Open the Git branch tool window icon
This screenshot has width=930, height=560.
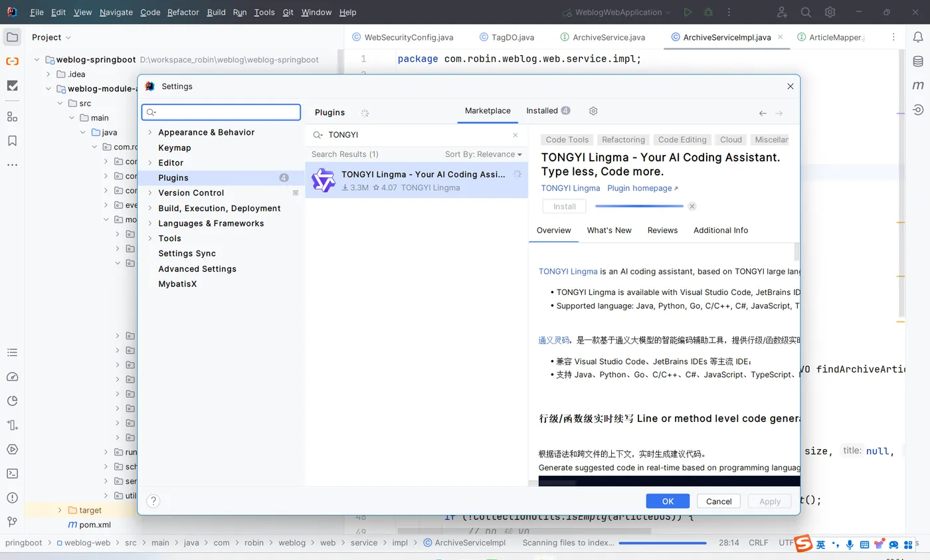pyautogui.click(x=12, y=521)
